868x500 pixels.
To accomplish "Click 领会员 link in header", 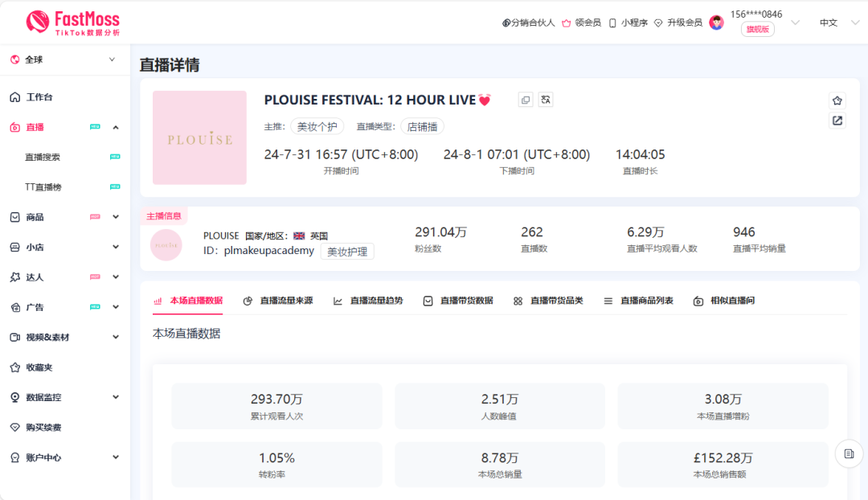I will (x=581, y=23).
